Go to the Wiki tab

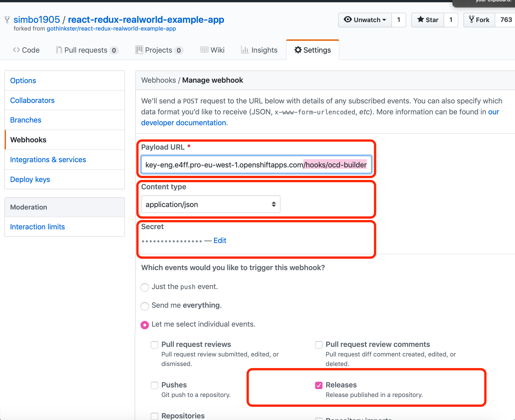[x=212, y=50]
